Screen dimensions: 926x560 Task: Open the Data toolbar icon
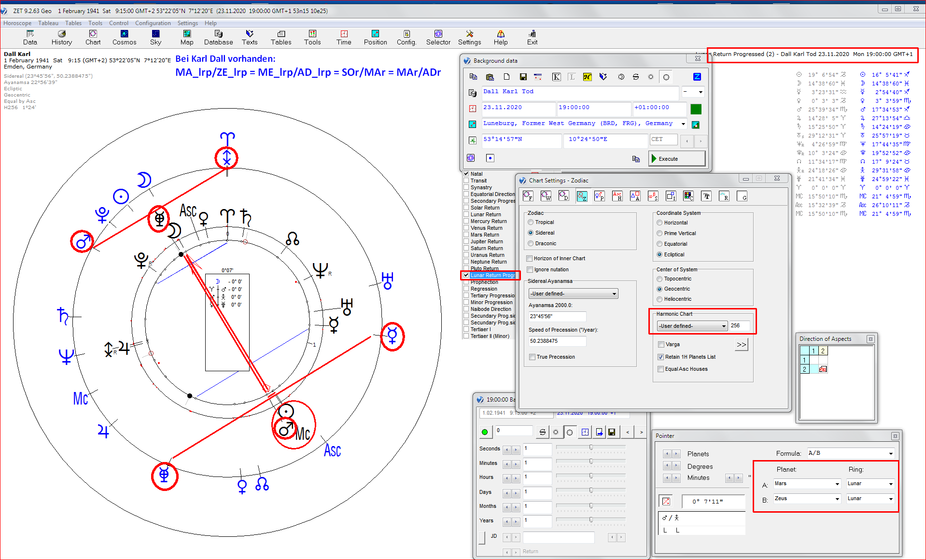click(x=30, y=37)
